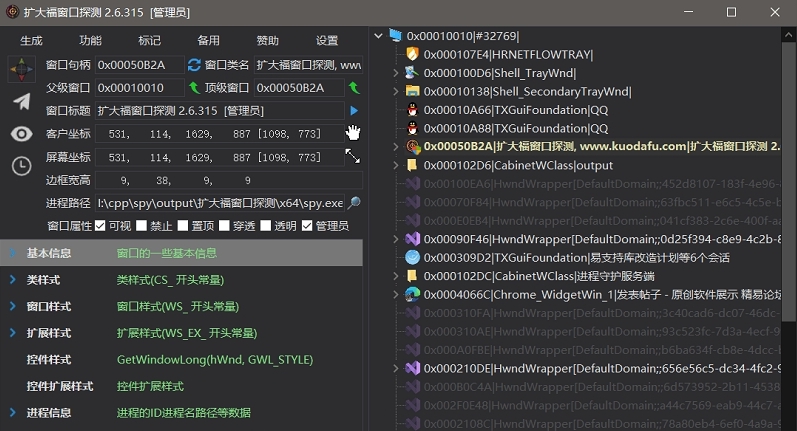
Task: Toggle the 可视 checkbox
Action: (100, 226)
